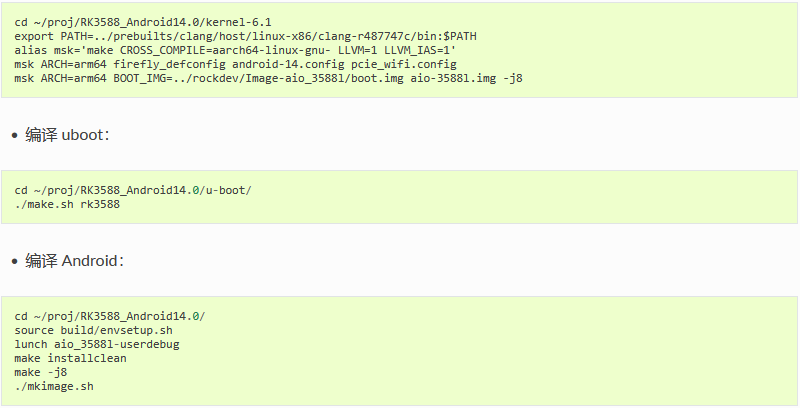This screenshot has width=800, height=408.
Task: Click the make -j8 command
Action: pyautogui.click(x=41, y=372)
